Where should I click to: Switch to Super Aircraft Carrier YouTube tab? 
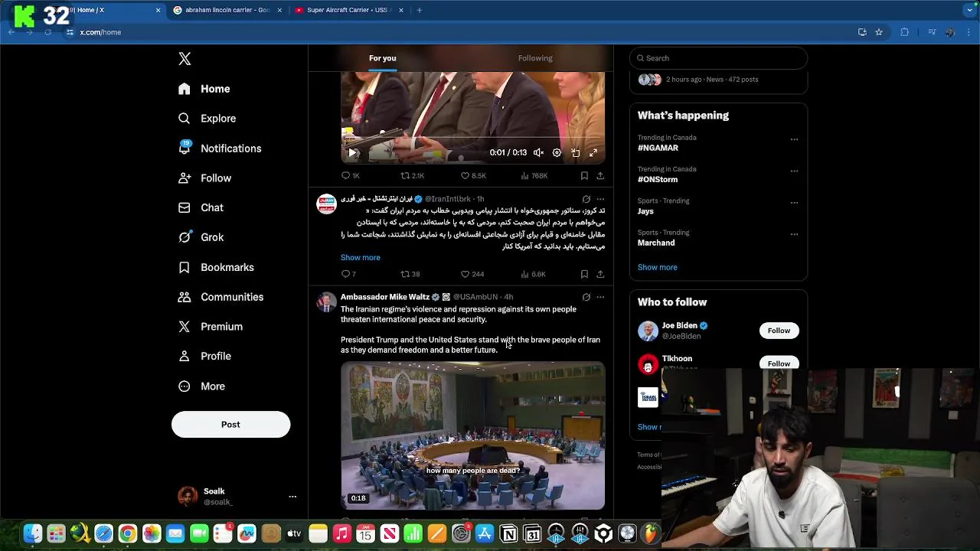349,10
